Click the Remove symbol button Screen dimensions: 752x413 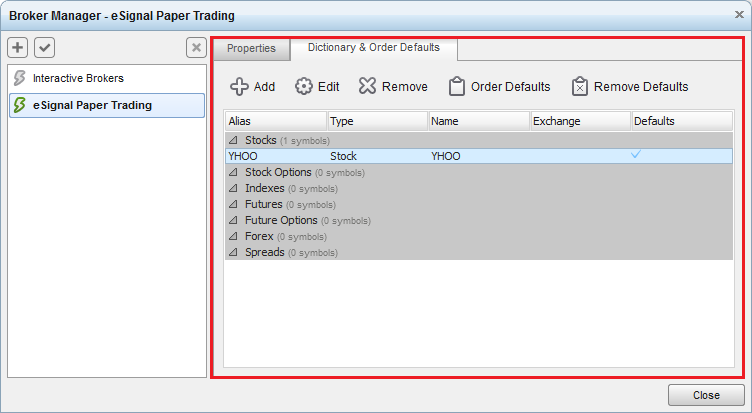tap(393, 87)
